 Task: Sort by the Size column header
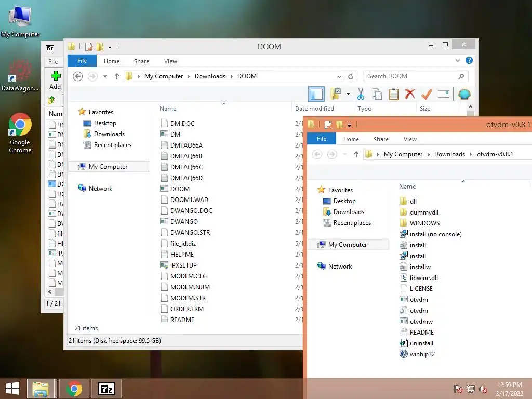click(425, 109)
